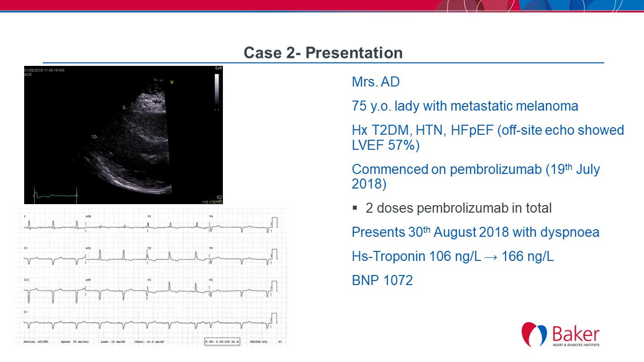
Task: Click the Presents 30th August dyspnoea line
Action: point(475,232)
